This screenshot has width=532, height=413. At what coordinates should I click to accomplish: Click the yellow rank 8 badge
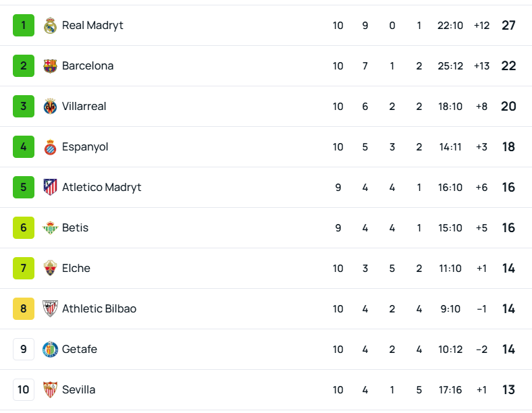tap(24, 309)
